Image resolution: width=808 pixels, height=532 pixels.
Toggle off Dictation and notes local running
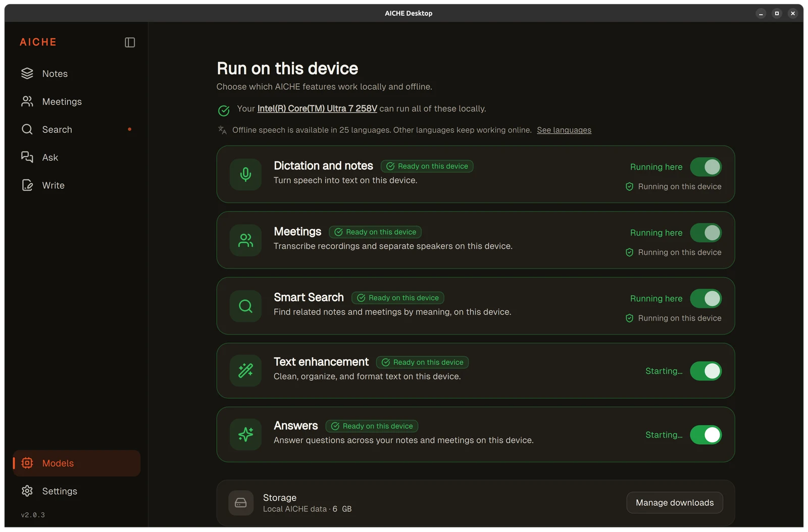pyautogui.click(x=705, y=167)
